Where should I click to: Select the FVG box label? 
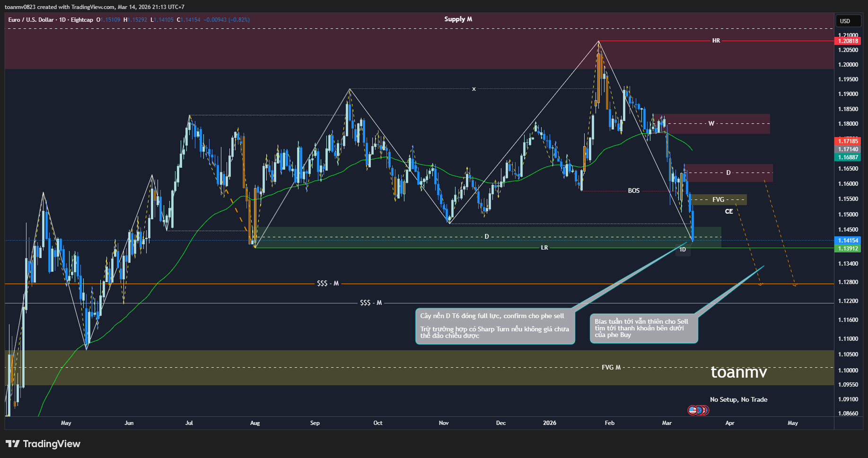point(718,199)
